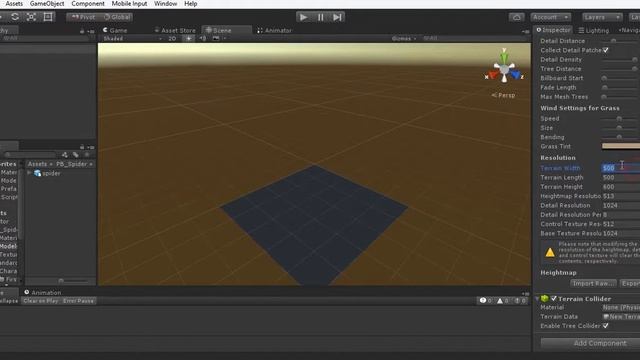
Task: Click the Terrain Width input field
Action: [621, 168]
